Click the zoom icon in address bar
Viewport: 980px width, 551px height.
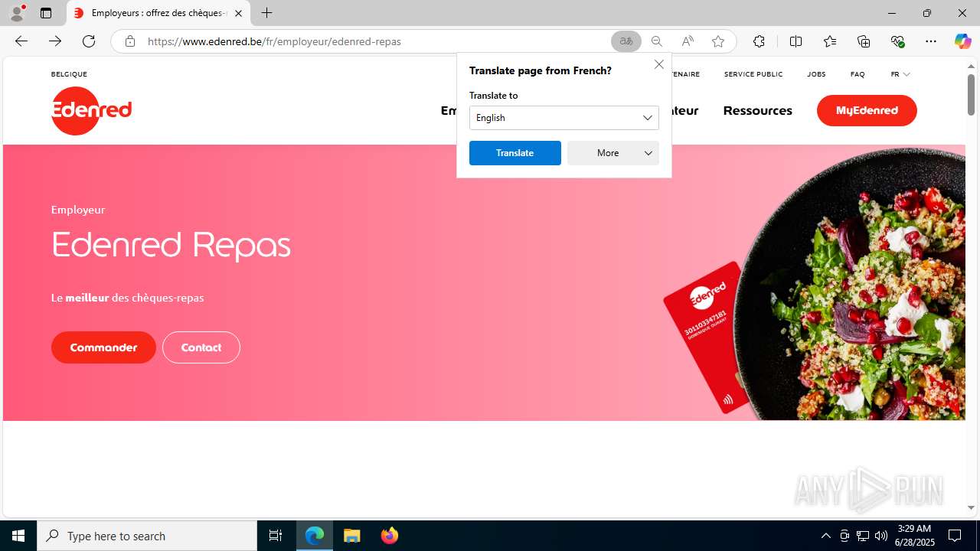pos(656,41)
